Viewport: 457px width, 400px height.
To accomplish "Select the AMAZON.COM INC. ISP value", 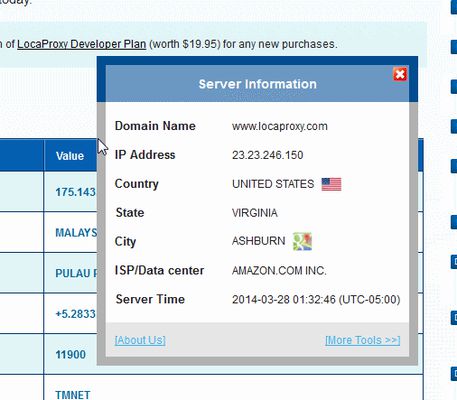I will tap(279, 270).
